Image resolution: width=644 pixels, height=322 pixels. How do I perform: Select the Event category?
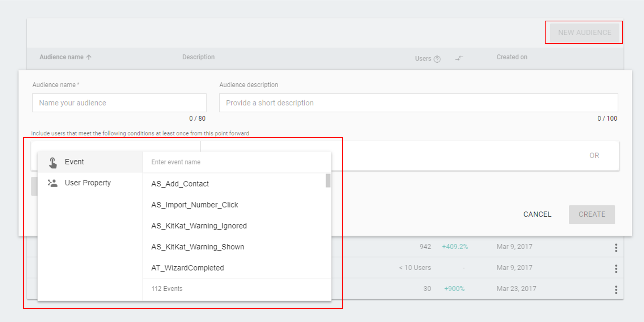click(74, 162)
